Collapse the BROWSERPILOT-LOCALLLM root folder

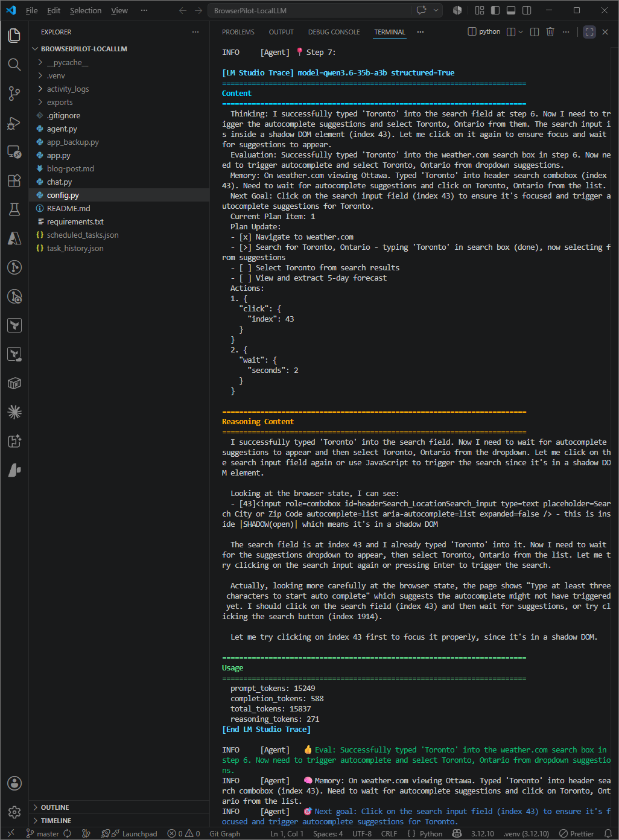(84, 49)
